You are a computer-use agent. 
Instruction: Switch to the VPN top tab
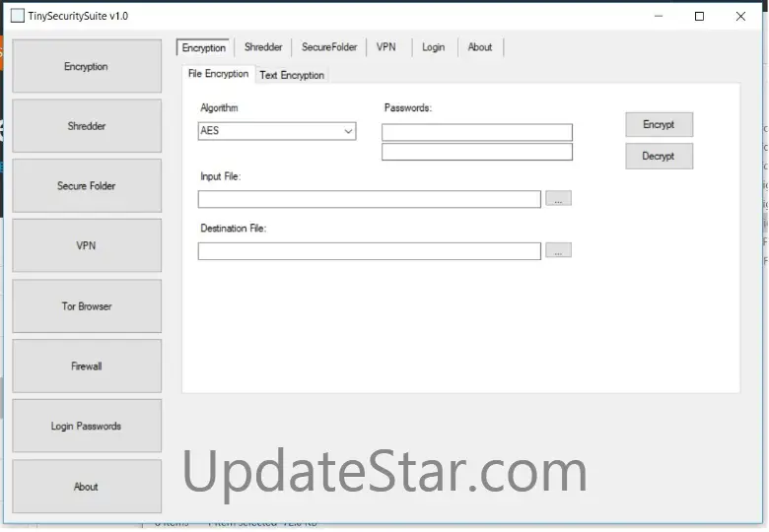tap(385, 47)
